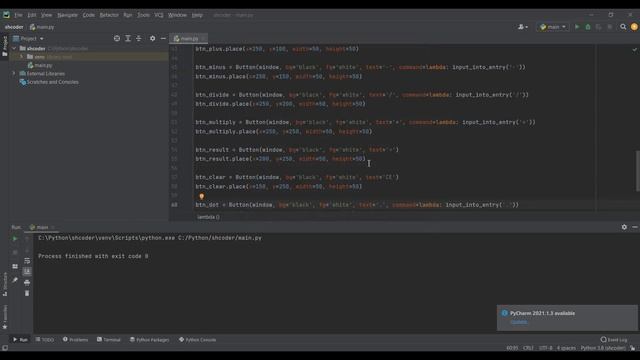Open the Run menu
The height and width of the screenshot is (360, 640).
pos(128,15)
